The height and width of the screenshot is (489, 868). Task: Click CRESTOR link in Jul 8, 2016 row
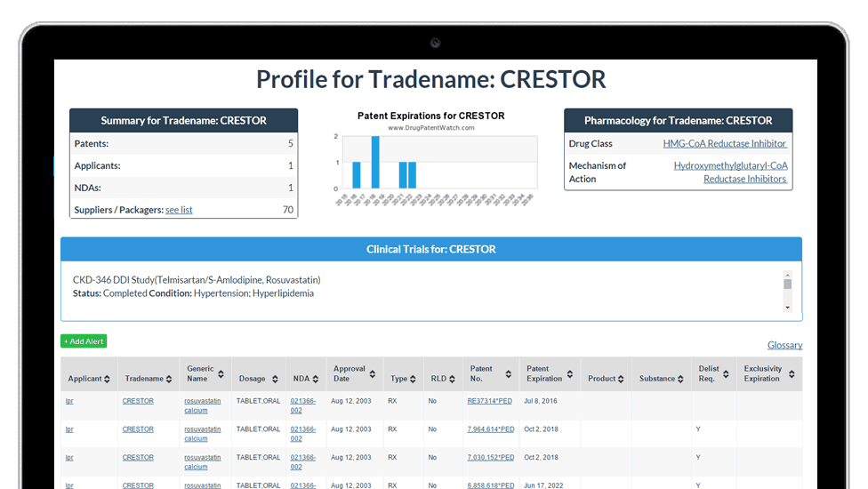click(x=138, y=401)
